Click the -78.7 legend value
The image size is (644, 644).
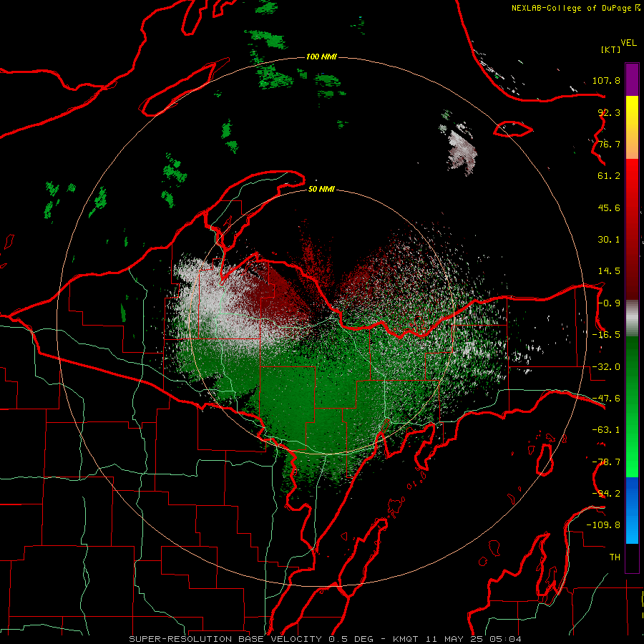tap(606, 462)
